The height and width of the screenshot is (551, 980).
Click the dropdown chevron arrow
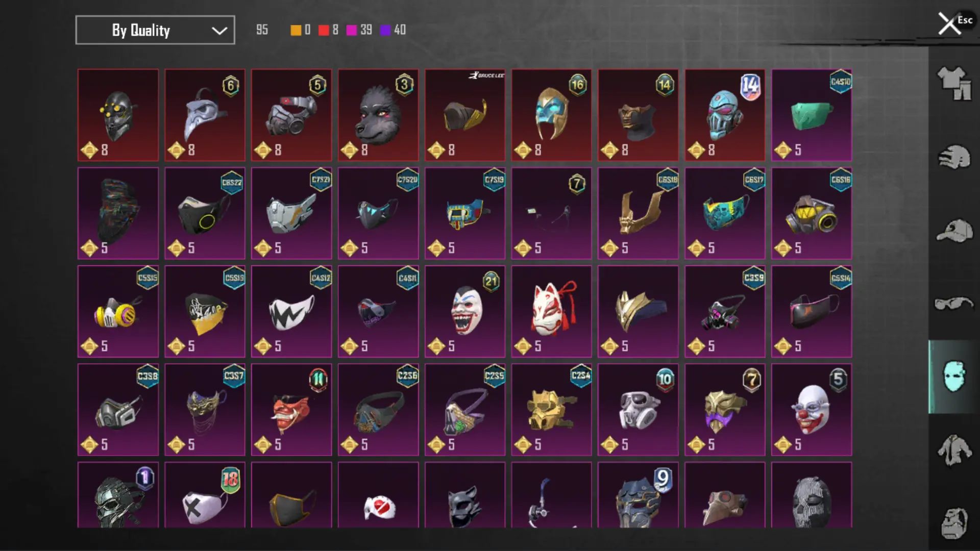[219, 31]
